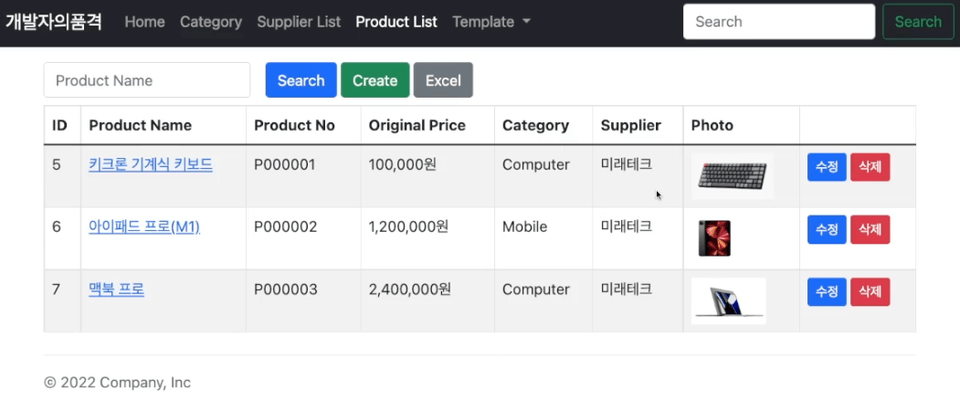Click the 개발자의품격 brand logo
The image size is (960, 400).
(54, 22)
